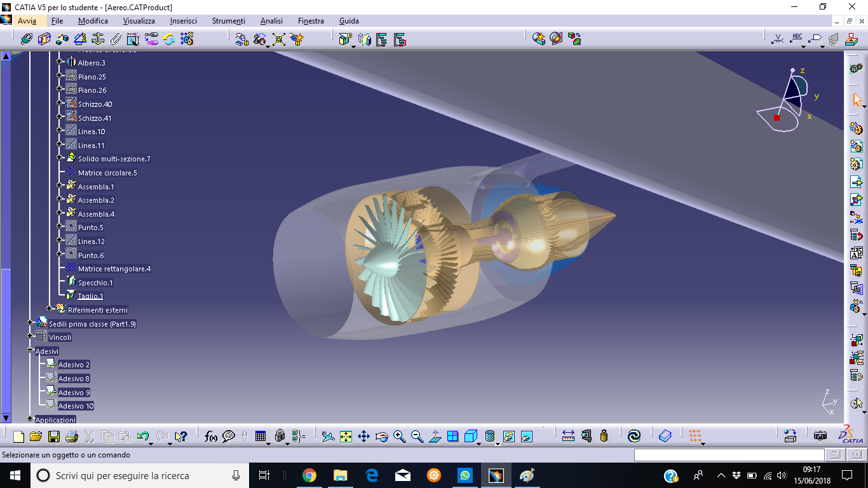The image size is (868, 488).
Task: Open File Explorer from the taskbar
Action: click(x=341, y=475)
